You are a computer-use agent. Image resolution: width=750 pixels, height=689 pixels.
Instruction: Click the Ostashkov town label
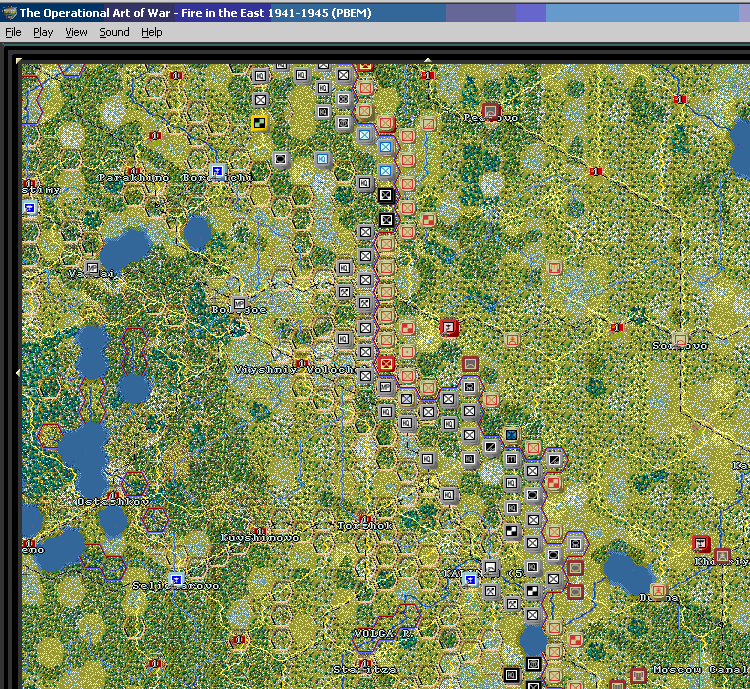click(x=113, y=501)
